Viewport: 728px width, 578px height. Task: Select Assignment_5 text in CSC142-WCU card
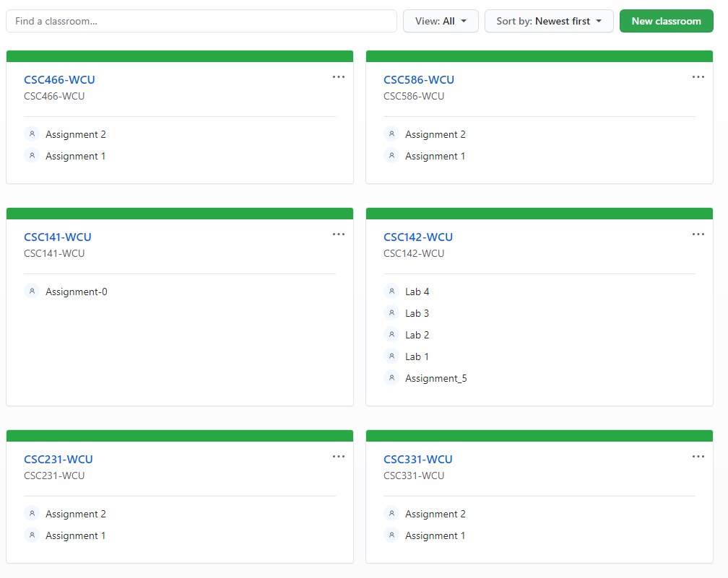pos(436,379)
